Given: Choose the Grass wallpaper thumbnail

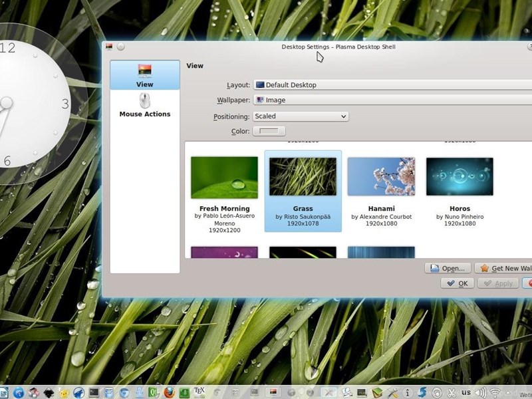Looking at the screenshot, I should (303, 176).
